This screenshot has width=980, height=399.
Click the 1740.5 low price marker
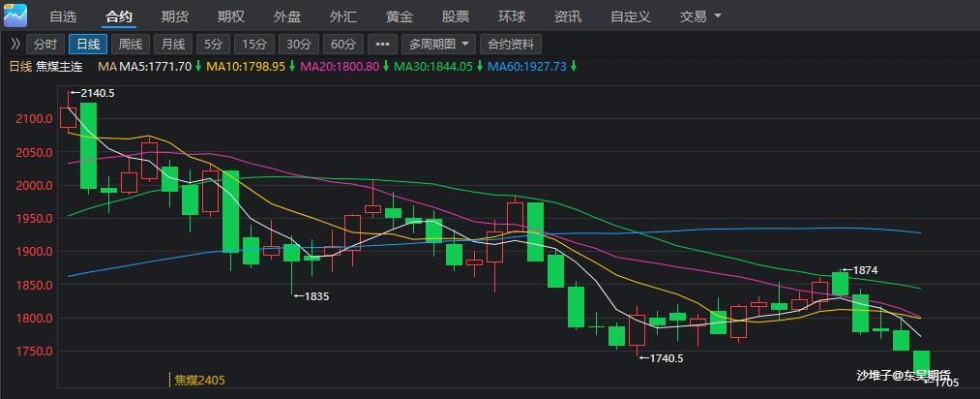[662, 358]
